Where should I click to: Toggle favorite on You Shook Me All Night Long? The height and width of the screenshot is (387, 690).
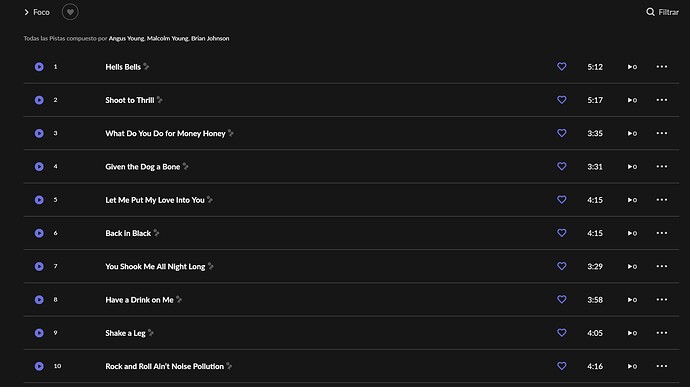click(x=562, y=266)
